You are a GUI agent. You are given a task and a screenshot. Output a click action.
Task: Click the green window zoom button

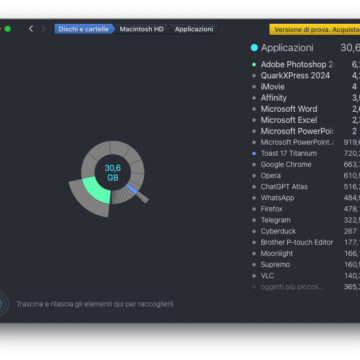pyautogui.click(x=7, y=29)
